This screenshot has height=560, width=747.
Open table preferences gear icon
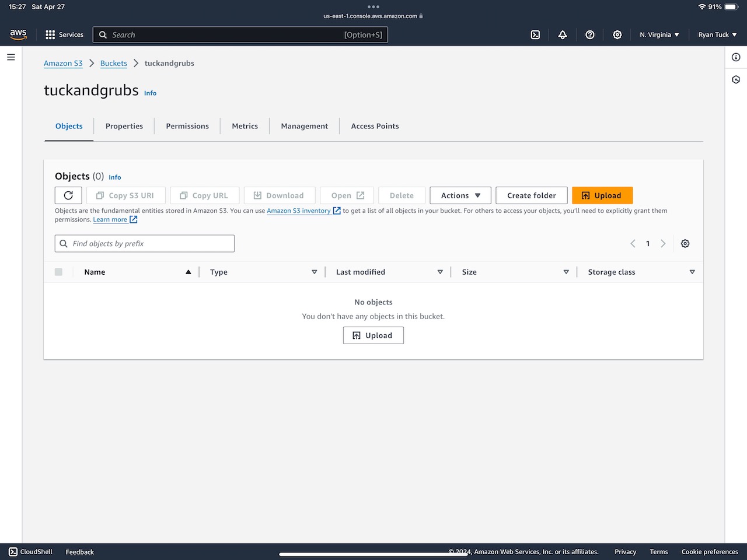[685, 244]
